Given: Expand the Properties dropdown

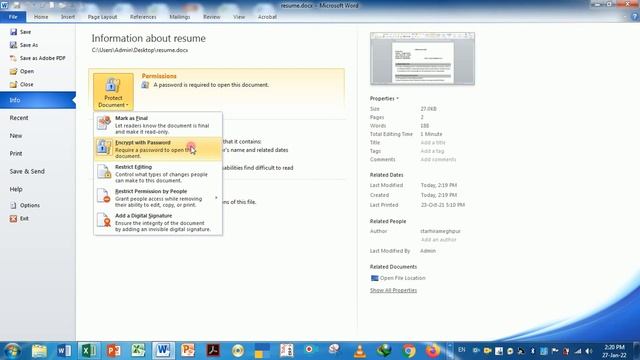Looking at the screenshot, I should (x=384, y=98).
